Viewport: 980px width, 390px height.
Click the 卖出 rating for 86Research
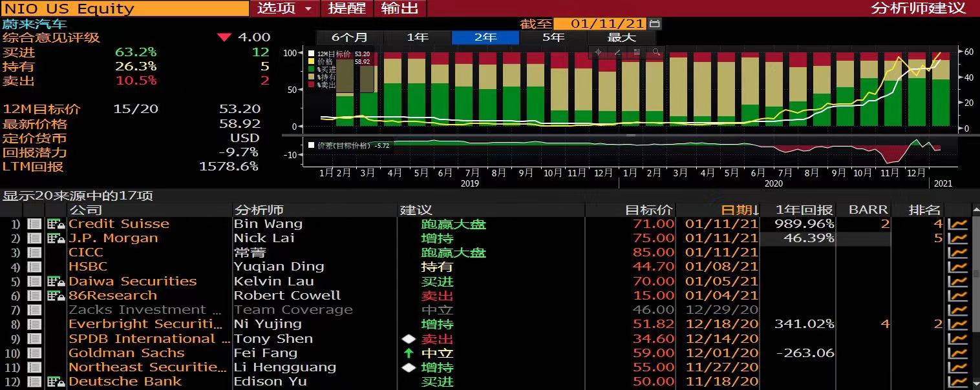[x=437, y=296]
